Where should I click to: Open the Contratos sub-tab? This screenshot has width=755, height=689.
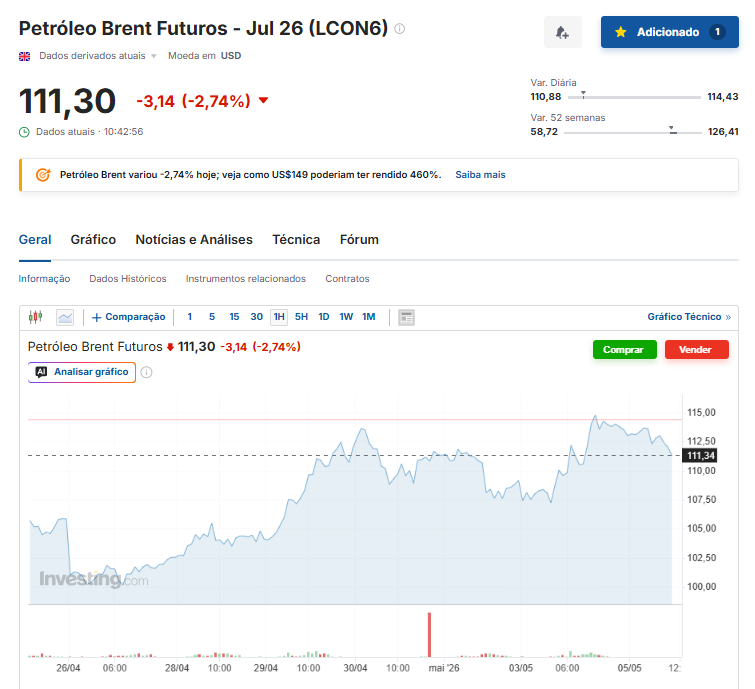pos(347,279)
